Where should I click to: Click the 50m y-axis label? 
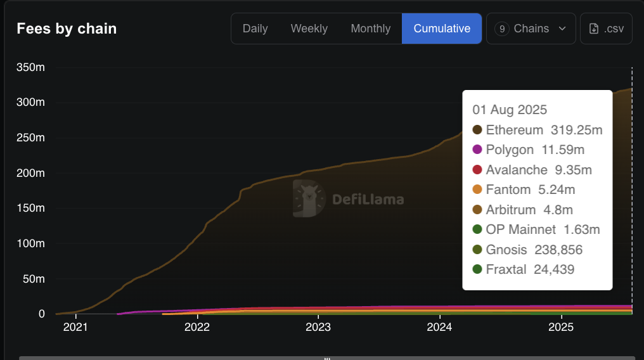(34, 279)
